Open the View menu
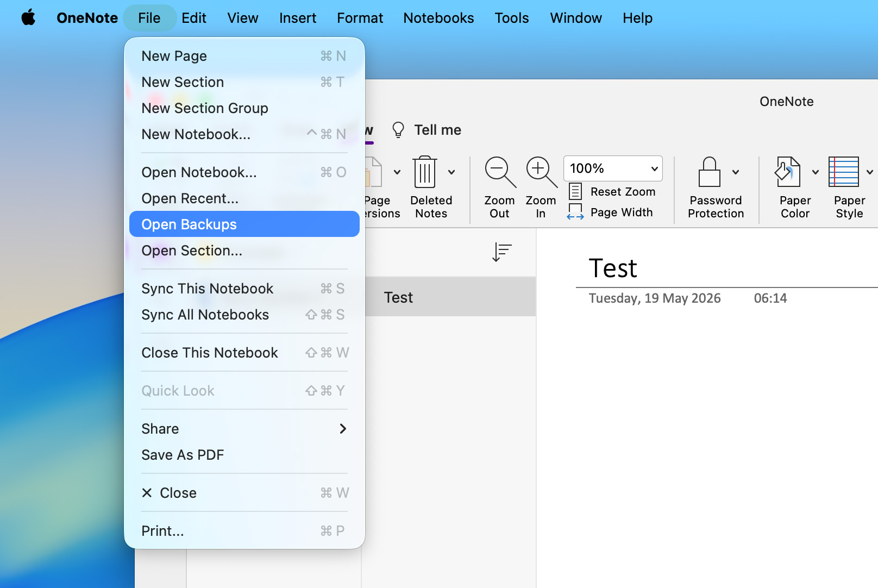The image size is (878, 588). pyautogui.click(x=243, y=18)
